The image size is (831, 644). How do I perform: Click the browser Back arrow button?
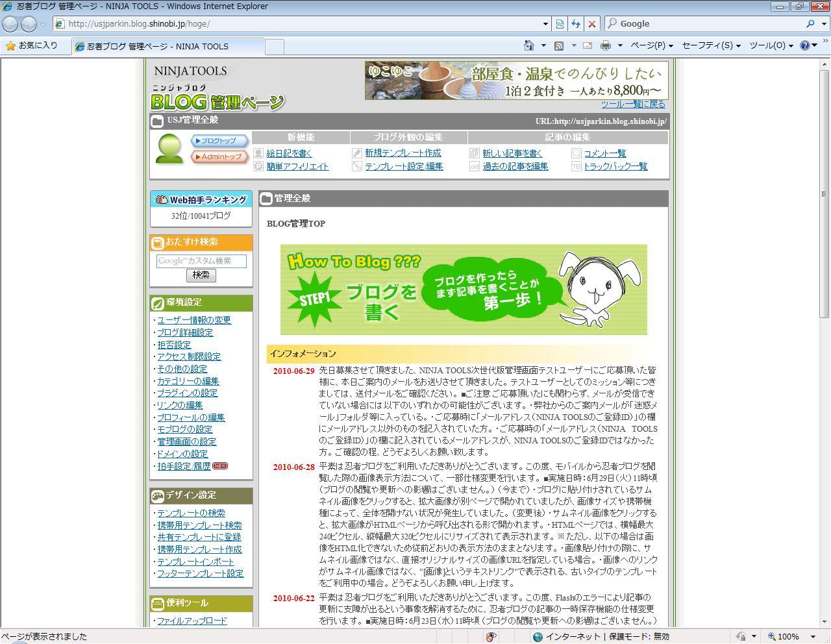coord(10,24)
